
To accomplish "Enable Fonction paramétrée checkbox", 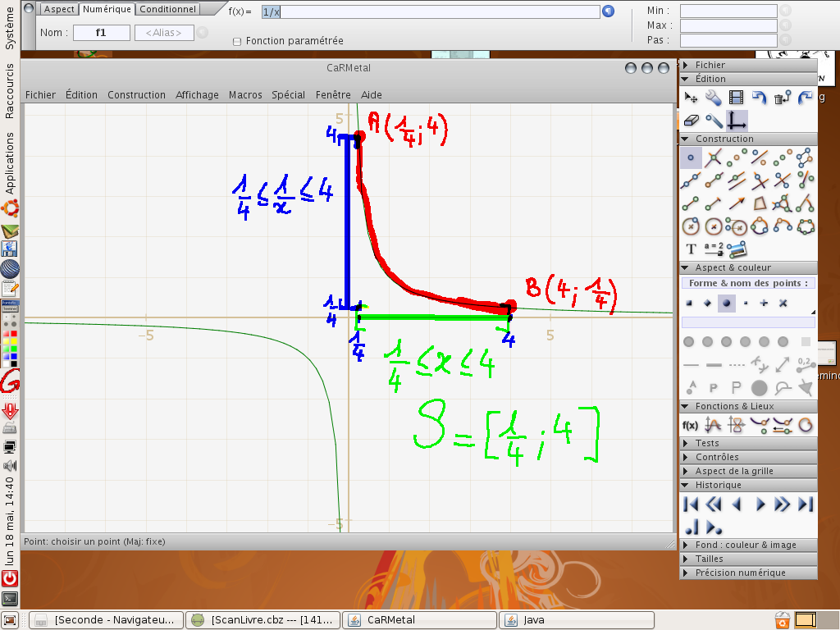I will click(238, 41).
